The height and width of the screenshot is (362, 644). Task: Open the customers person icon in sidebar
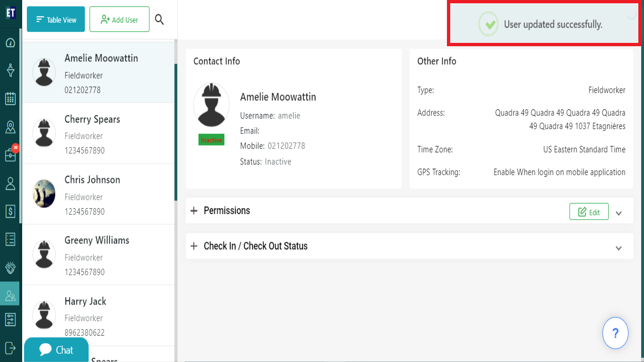pos(10,183)
